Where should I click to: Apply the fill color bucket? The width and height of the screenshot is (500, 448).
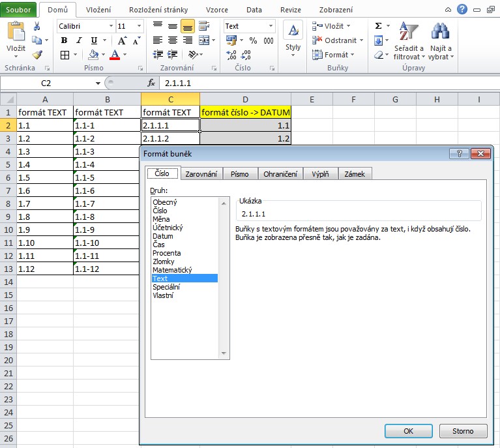(x=93, y=55)
